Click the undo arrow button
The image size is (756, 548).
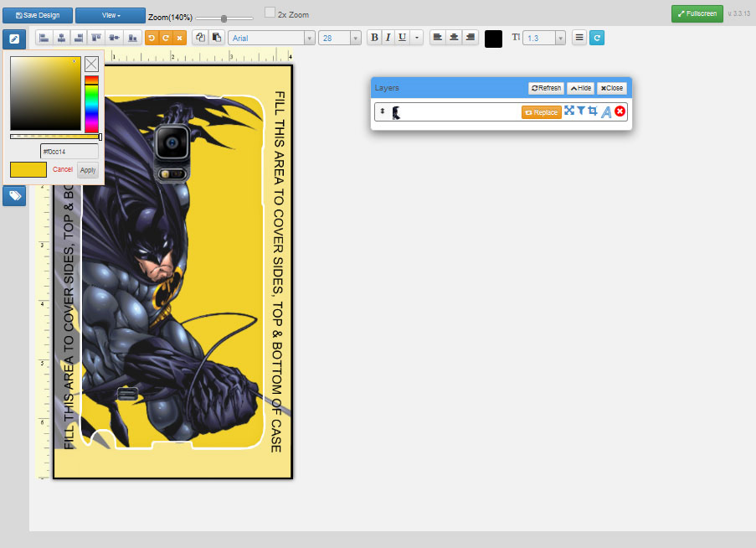[151, 38]
